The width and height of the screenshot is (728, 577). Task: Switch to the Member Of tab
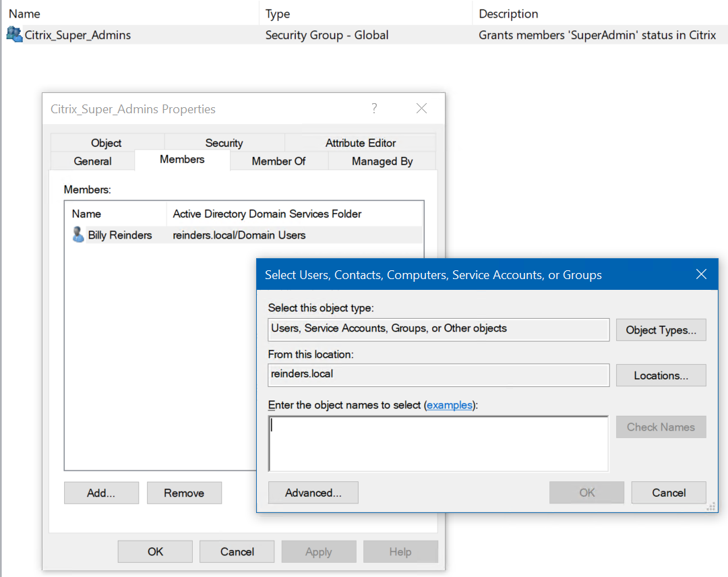point(278,161)
